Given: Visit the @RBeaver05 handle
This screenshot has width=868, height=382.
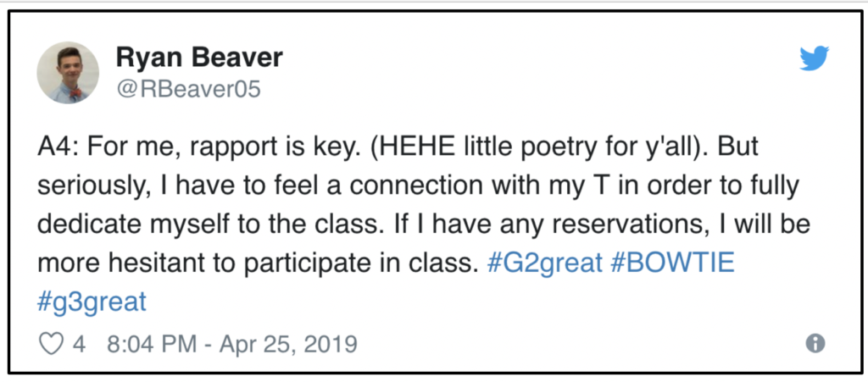Looking at the screenshot, I should click(x=188, y=88).
